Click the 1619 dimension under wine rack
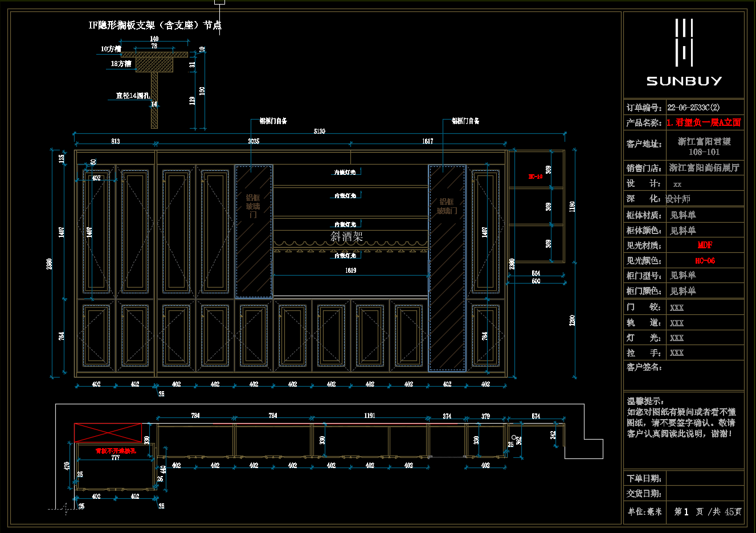This screenshot has height=533, width=756. (350, 270)
